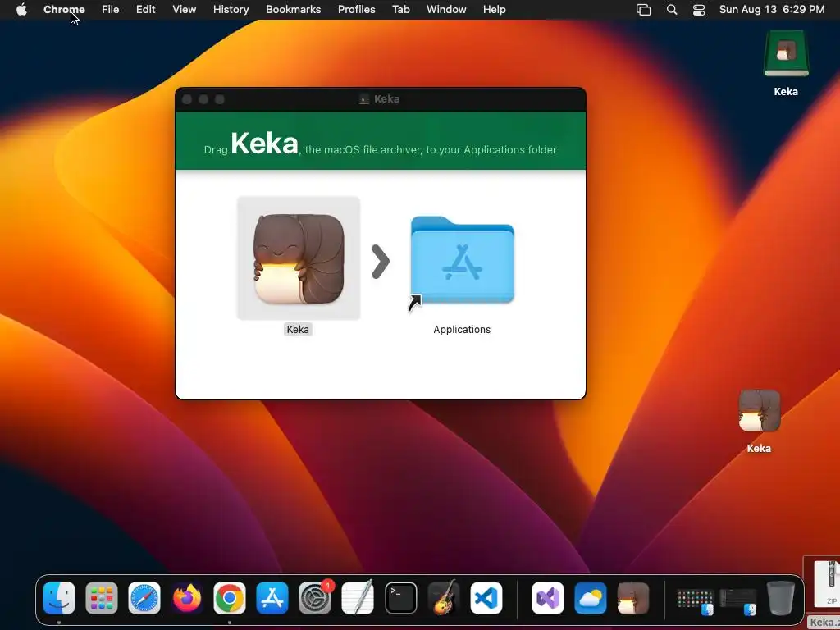Close the Keka installer window
840x630 pixels.
pos(187,99)
